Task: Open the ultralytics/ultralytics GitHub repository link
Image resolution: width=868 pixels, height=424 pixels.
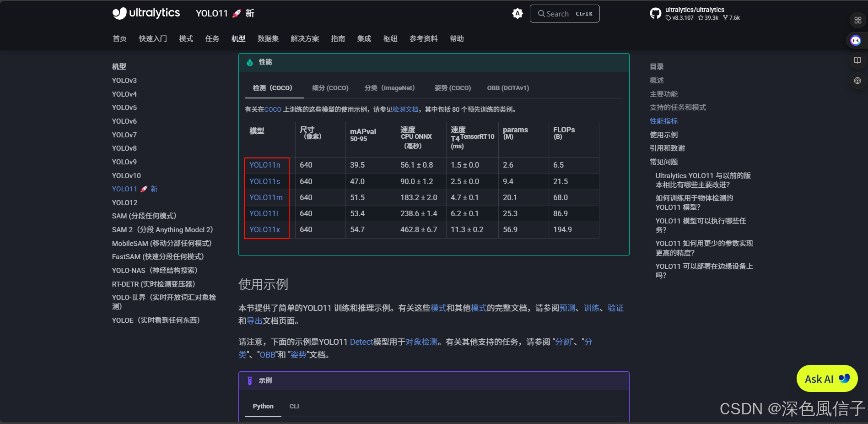Action: pyautogui.click(x=695, y=14)
